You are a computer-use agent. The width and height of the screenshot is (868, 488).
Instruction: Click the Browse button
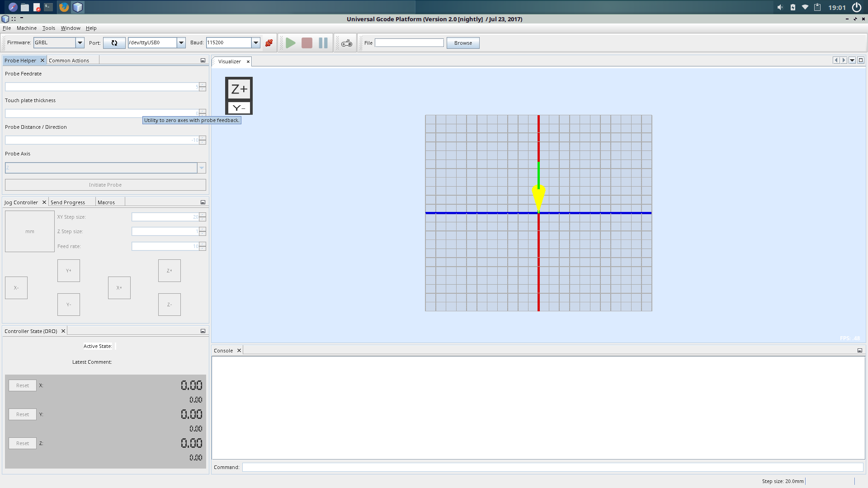tap(463, 43)
